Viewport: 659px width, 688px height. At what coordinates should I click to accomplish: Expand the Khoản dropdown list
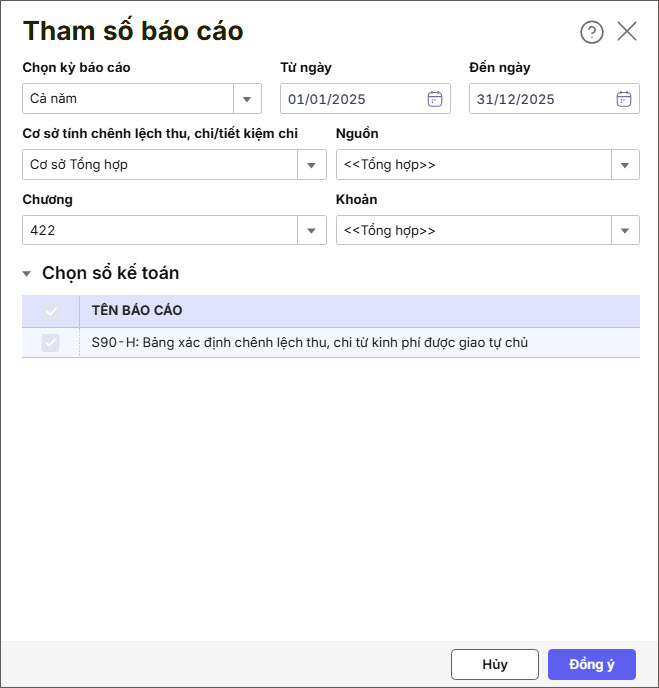625,231
